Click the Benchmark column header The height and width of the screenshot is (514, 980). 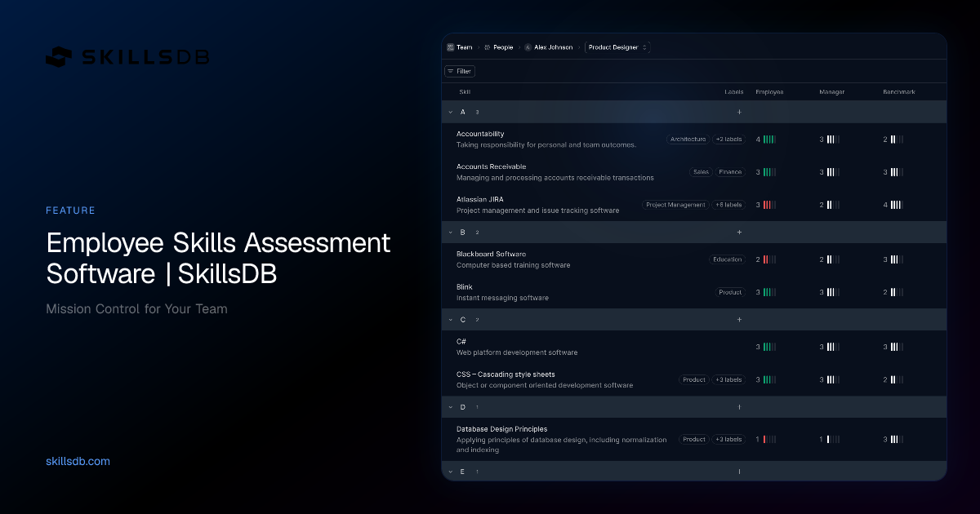pos(899,92)
